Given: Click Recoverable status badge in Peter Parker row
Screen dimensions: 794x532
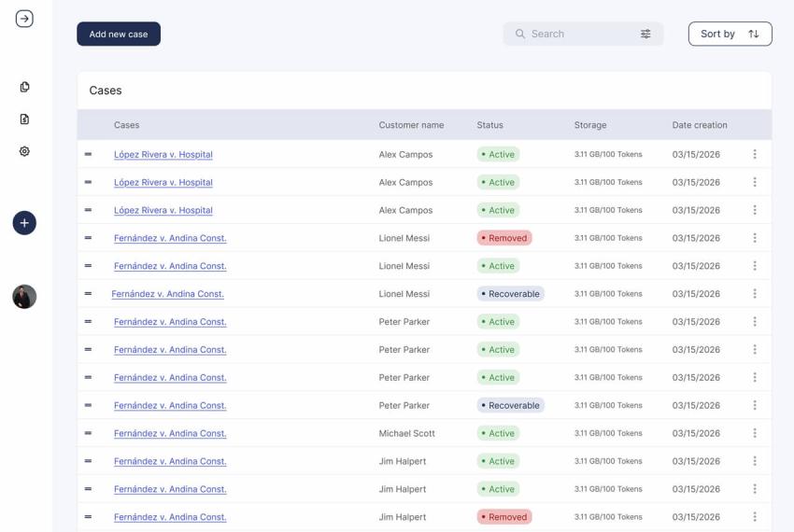Looking at the screenshot, I should [510, 405].
